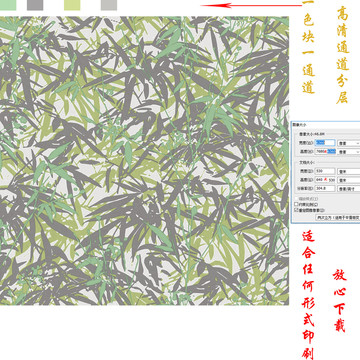The image size is (360, 360).
Task: Click the mint green color block swatch
Action: [8, 5]
